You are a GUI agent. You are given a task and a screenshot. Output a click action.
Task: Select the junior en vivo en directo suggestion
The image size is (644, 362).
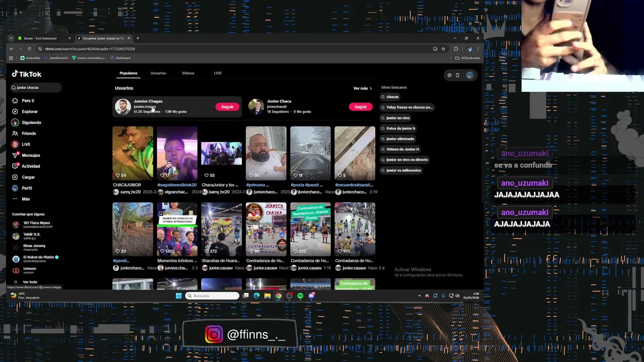405,160
